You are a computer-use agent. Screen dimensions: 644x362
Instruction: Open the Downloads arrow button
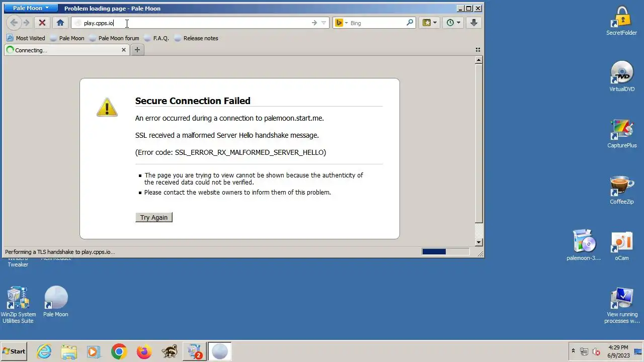[473, 23]
